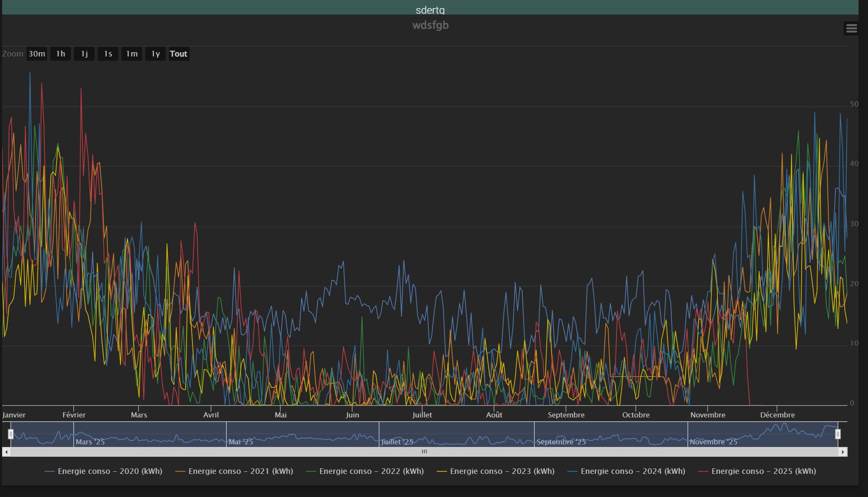The width and height of the screenshot is (868, 497).
Task: Click the scrollbar center grip
Action: coord(424,452)
